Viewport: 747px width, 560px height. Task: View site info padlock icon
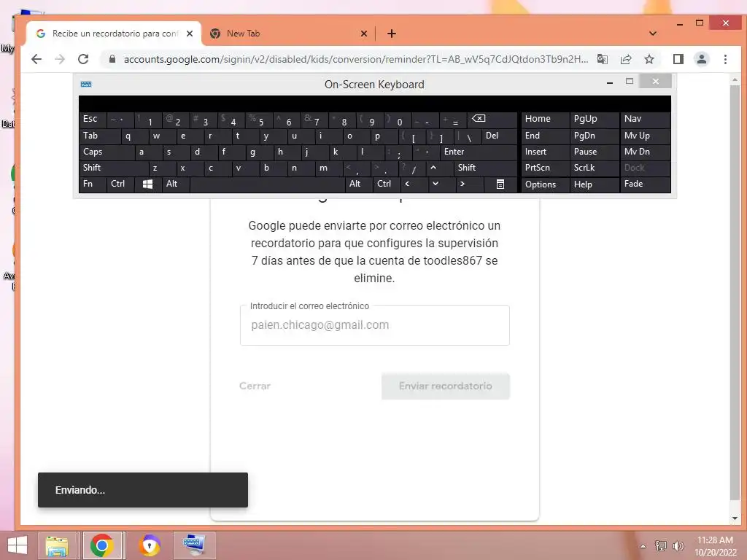tap(112, 59)
